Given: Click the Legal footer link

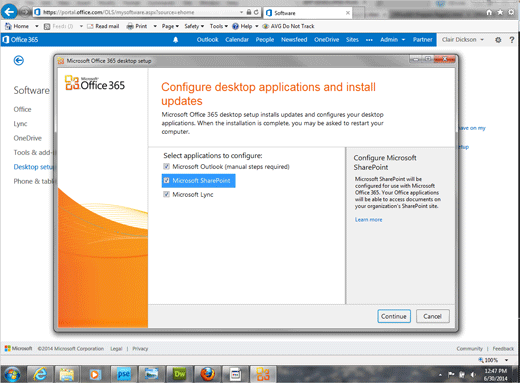Looking at the screenshot, I should click(x=116, y=349).
